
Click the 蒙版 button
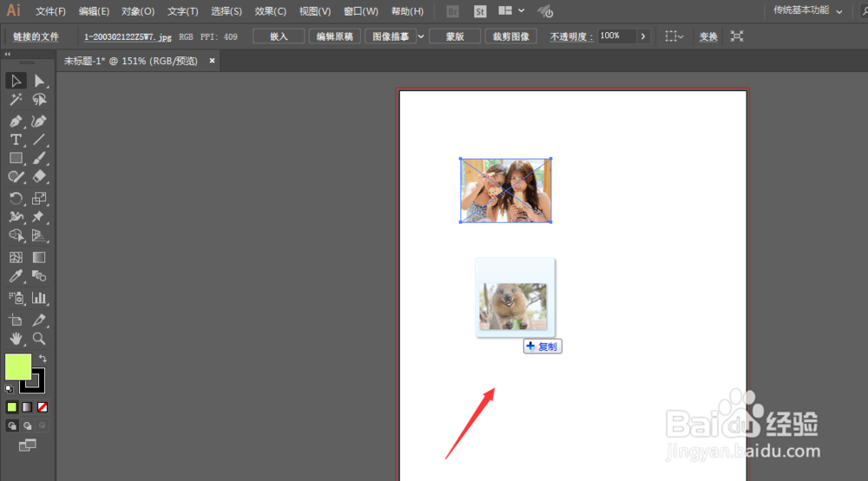click(x=455, y=36)
